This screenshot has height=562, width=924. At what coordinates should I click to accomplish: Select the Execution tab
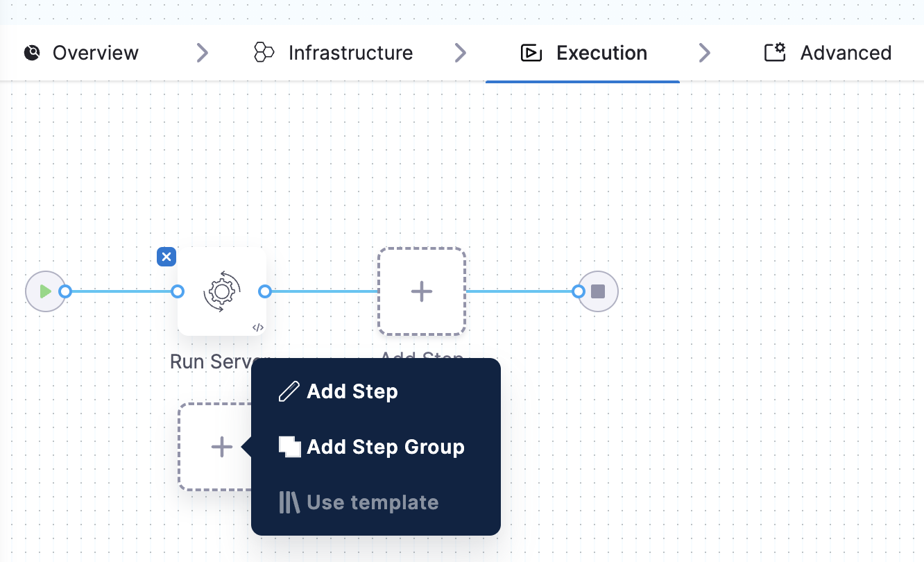click(x=583, y=53)
